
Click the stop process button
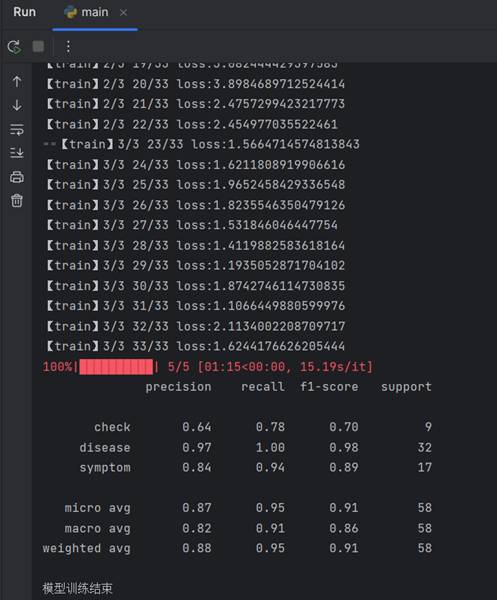point(38,46)
